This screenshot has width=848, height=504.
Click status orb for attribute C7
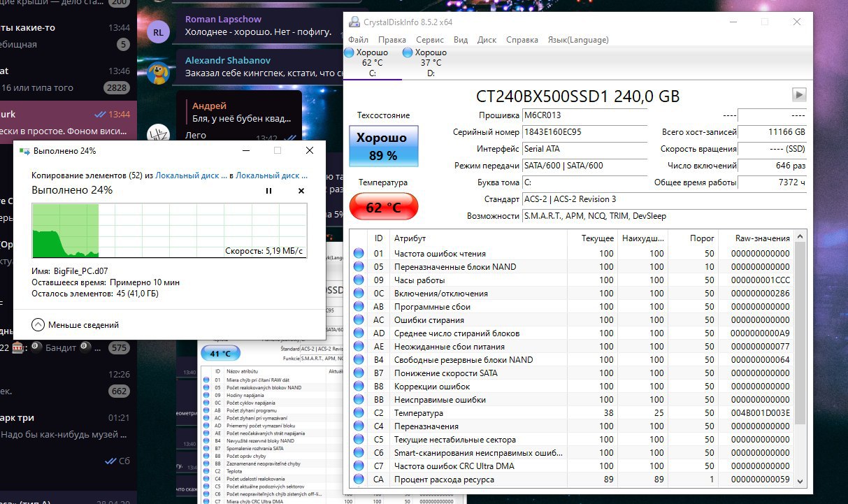[359, 466]
